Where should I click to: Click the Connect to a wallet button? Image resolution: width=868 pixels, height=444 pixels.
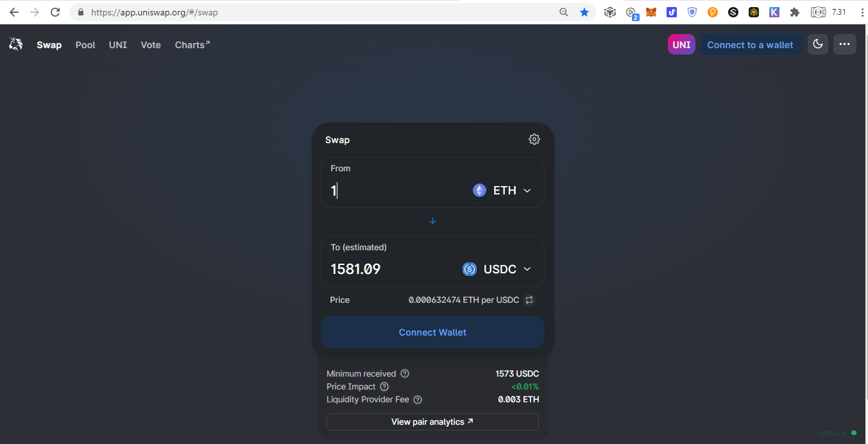[x=750, y=44]
